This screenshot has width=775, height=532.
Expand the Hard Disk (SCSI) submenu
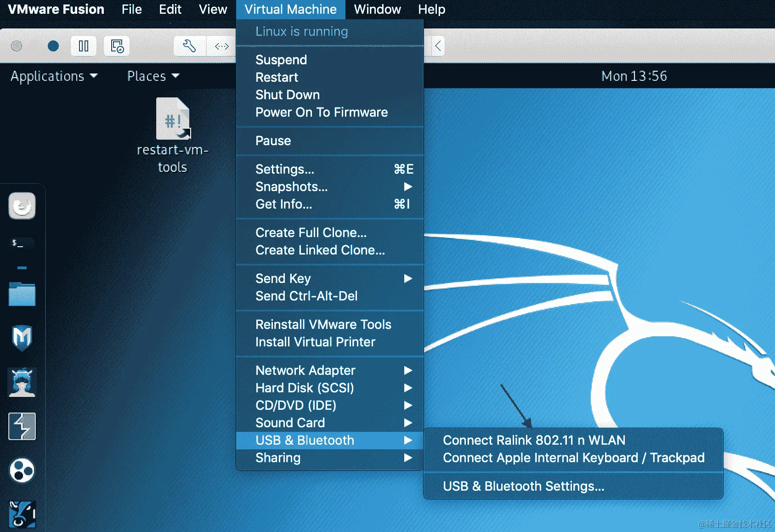(x=329, y=388)
